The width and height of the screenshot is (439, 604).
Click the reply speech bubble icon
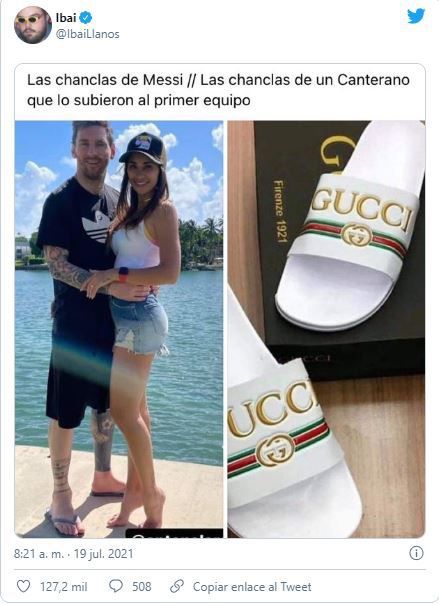pos(116,586)
